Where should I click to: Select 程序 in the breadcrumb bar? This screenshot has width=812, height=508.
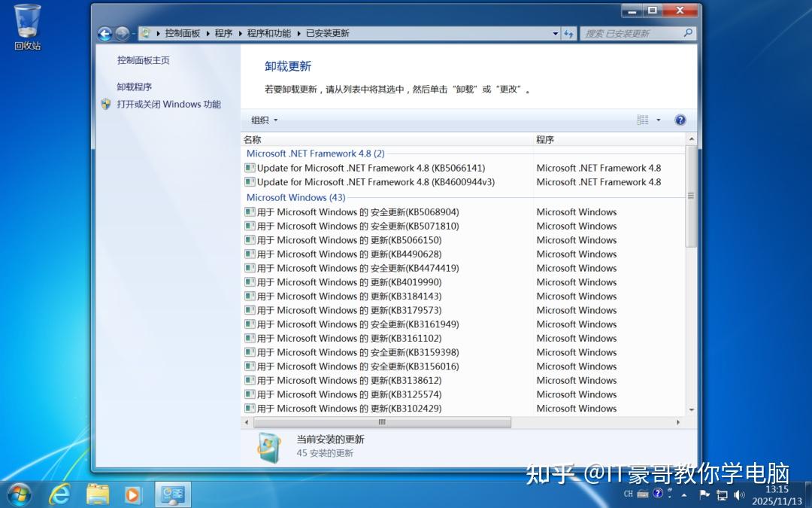tap(226, 33)
